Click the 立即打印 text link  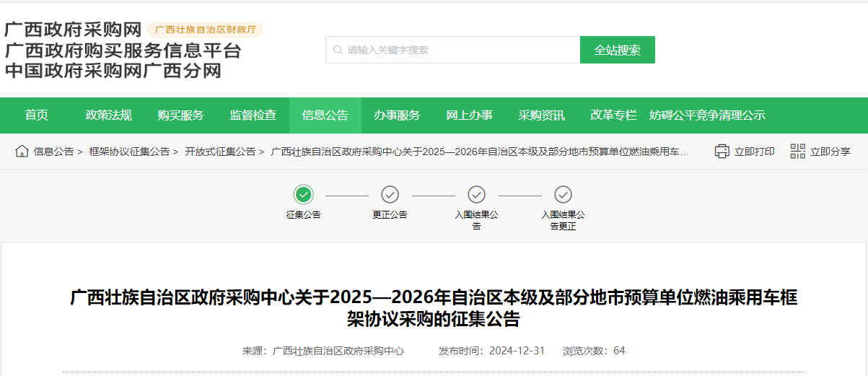[755, 152]
